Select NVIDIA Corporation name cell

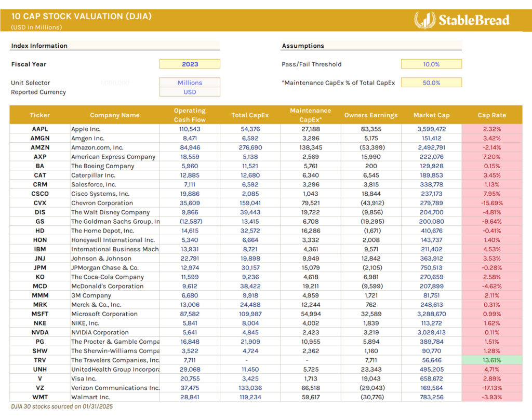tap(115, 332)
